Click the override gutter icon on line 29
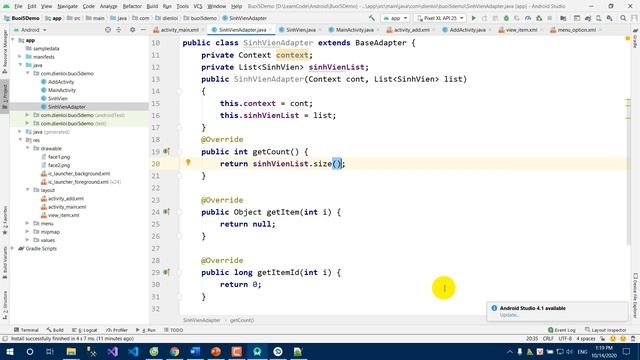This screenshot has height=360, width=640. tap(166, 272)
